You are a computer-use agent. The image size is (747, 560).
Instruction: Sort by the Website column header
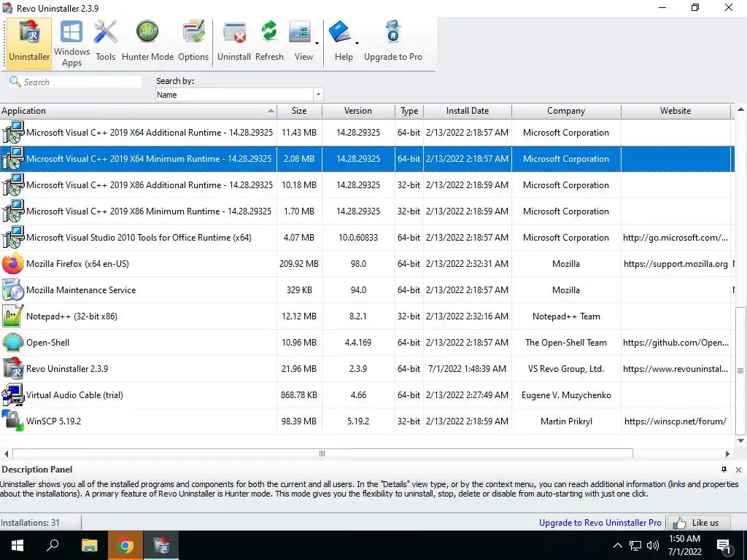(676, 111)
